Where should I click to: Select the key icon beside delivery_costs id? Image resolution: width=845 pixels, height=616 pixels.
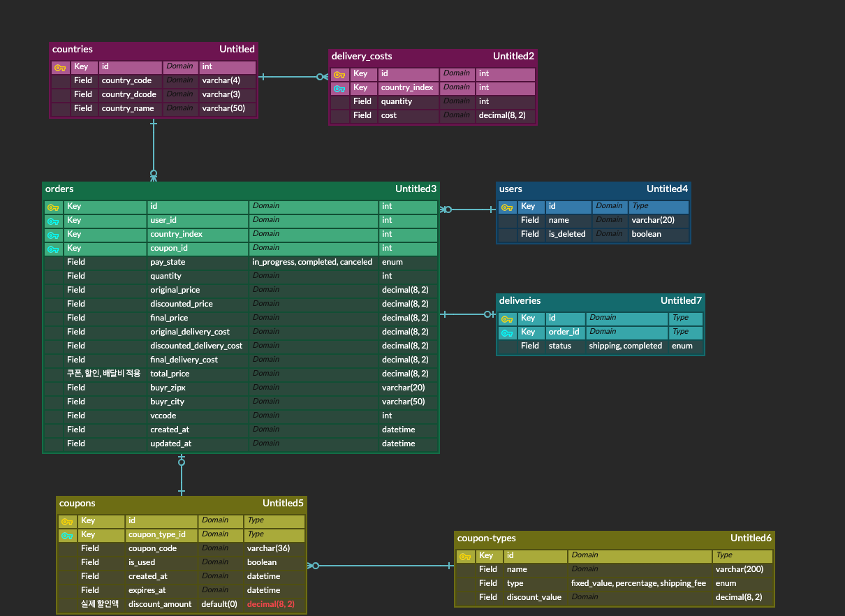pyautogui.click(x=341, y=73)
